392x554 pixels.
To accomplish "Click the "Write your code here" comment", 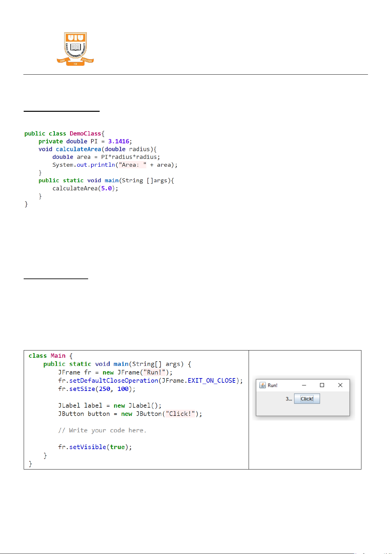I will pos(102,430).
